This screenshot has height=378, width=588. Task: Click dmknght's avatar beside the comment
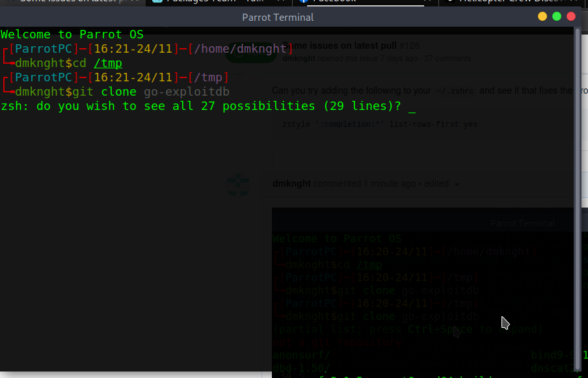point(239,185)
